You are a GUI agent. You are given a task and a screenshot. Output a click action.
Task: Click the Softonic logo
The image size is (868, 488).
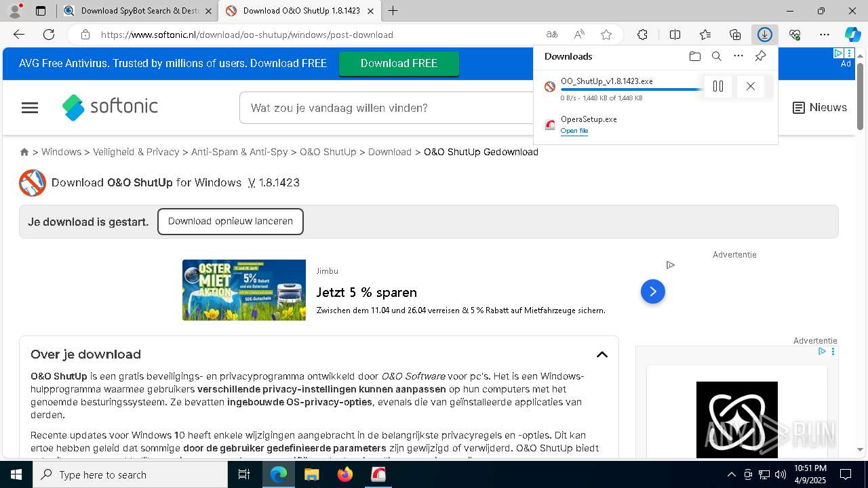click(110, 107)
